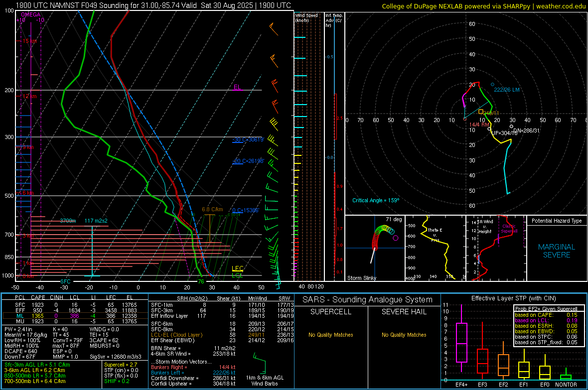The width and height of the screenshot is (588, 390).
Task: Click the PW = 2.41in value
Action: tap(18, 329)
